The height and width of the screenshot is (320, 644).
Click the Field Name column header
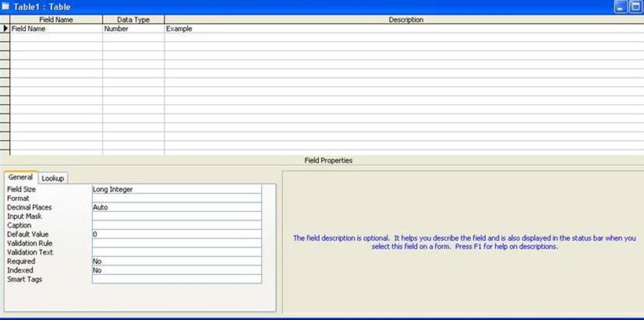(x=56, y=20)
